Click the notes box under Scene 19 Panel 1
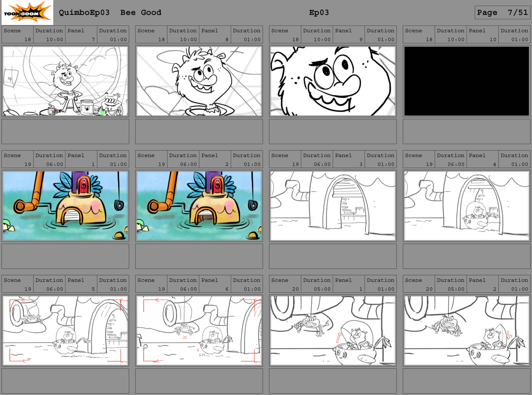Screen dimensions: 532x395 (65, 256)
